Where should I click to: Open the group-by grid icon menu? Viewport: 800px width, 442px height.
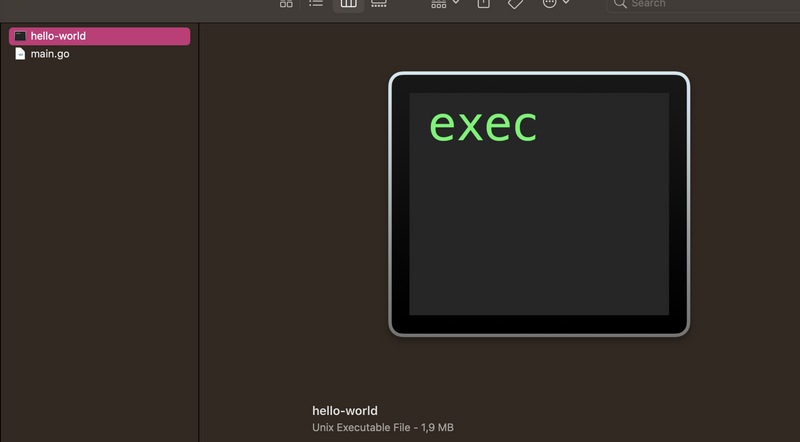coord(438,4)
